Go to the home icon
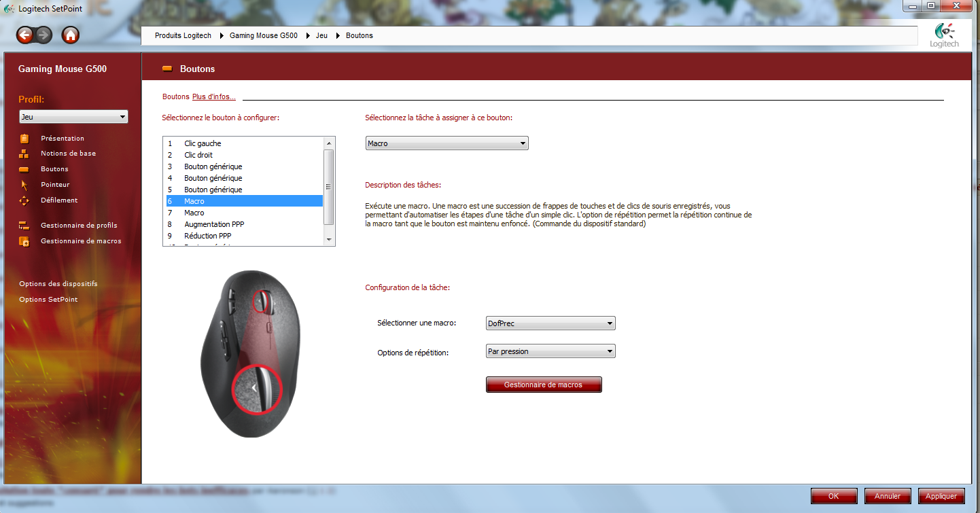 tap(70, 35)
